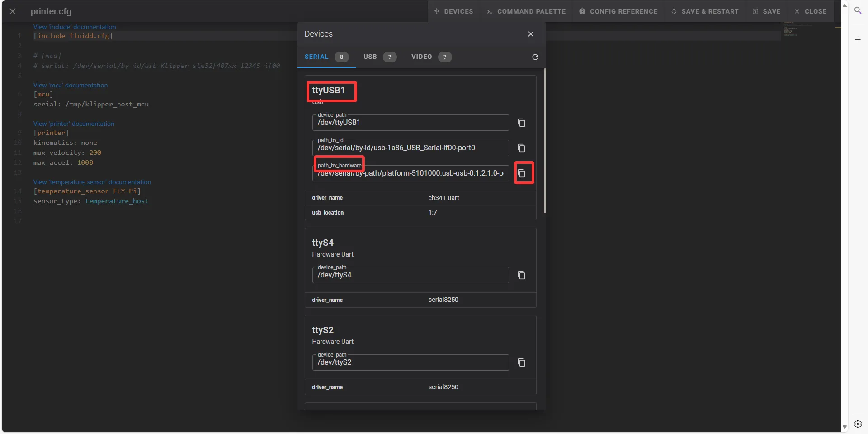Open the Command Palette

pyautogui.click(x=526, y=11)
